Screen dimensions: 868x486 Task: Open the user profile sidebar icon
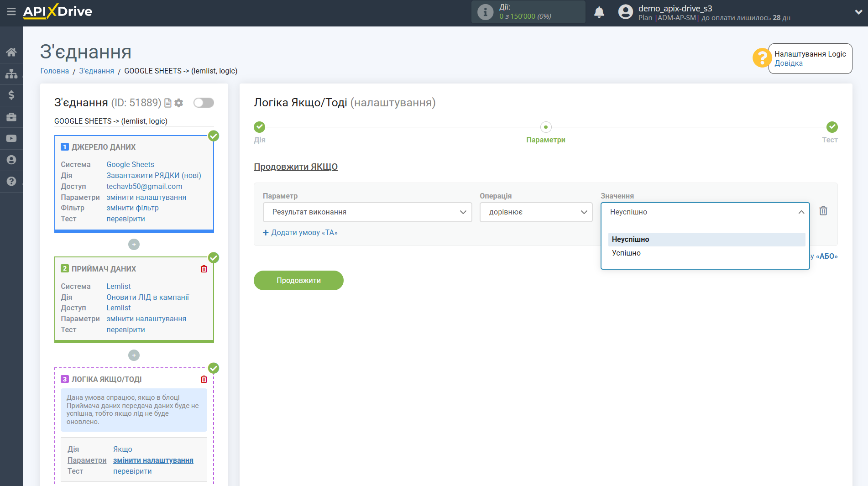pyautogui.click(x=11, y=160)
